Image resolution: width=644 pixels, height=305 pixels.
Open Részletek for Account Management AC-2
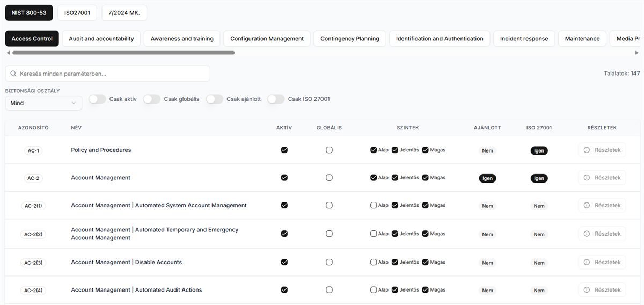click(602, 178)
